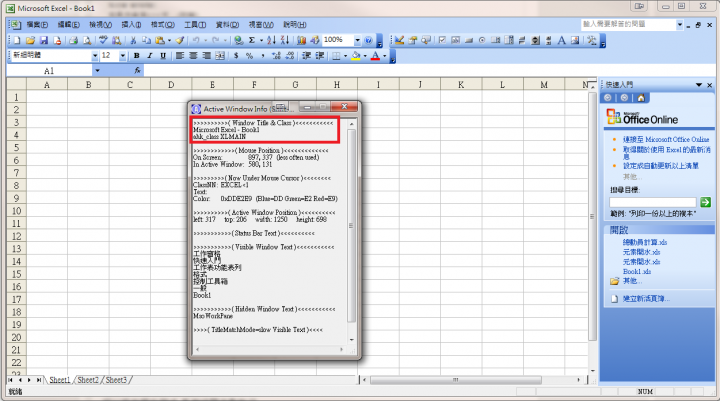Cut selection using the scissors icon

click(133, 40)
